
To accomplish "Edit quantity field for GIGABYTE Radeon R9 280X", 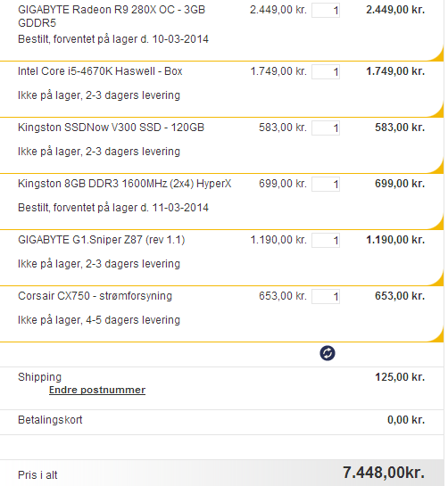I will [x=326, y=10].
